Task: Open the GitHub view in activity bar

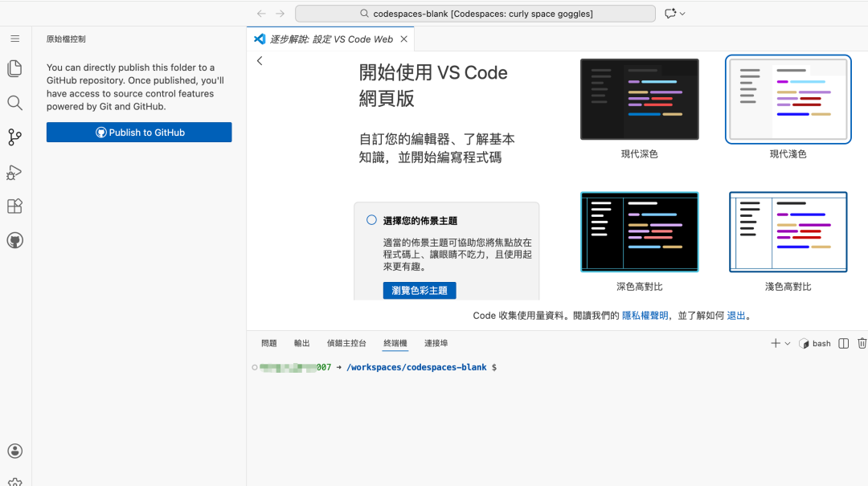Action: [x=15, y=241]
